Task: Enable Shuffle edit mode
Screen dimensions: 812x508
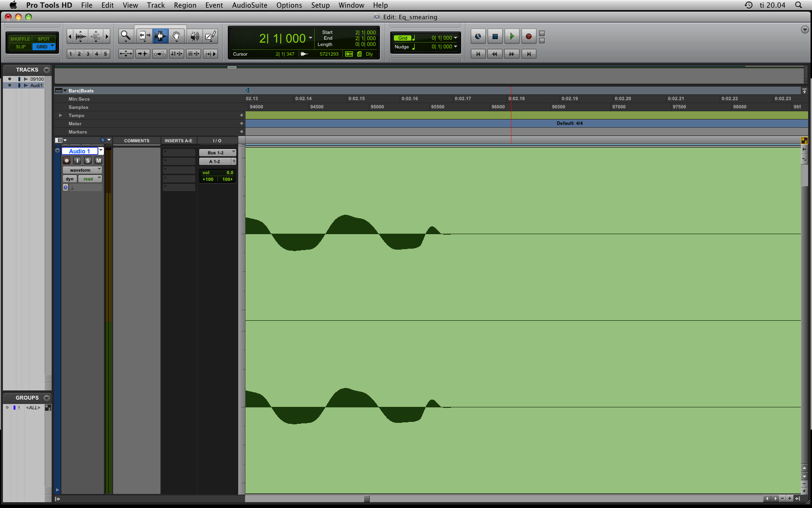Action: (x=20, y=39)
